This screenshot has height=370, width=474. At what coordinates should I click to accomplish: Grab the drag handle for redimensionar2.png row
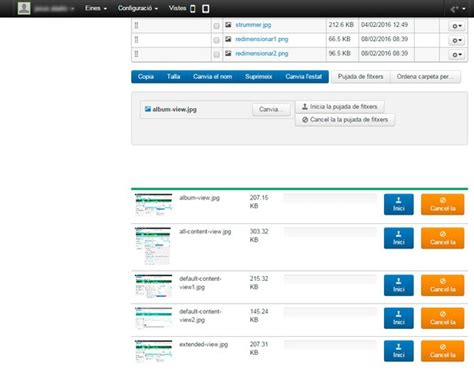point(136,54)
